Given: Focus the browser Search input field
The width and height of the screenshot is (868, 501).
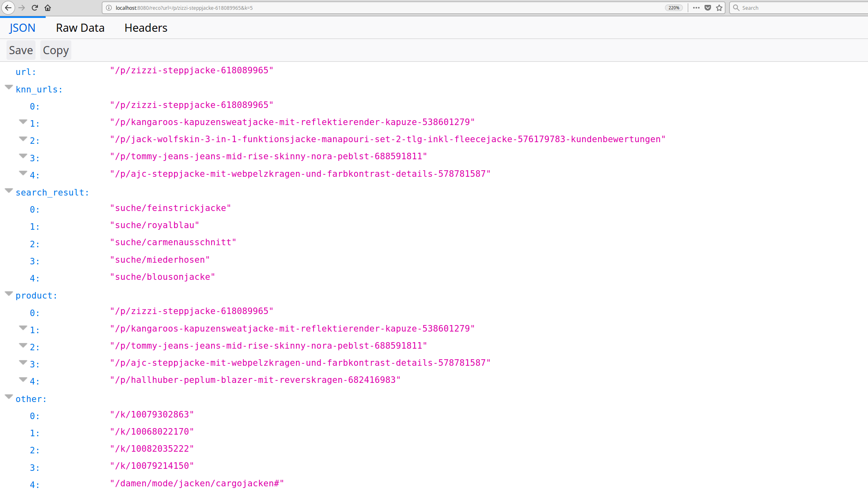Looking at the screenshot, I should 799,8.
